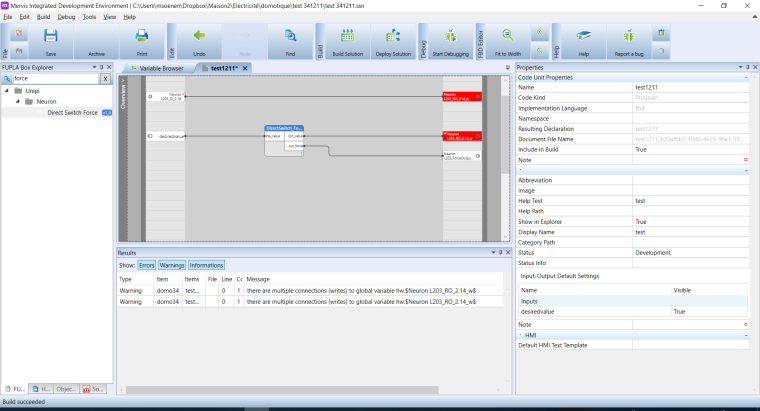Click the Undo arrow icon
Screen dimensions: 760x411
[199, 38]
